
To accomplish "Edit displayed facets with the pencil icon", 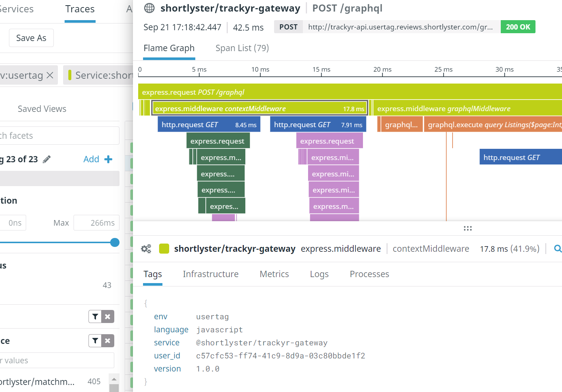I will point(46,159).
